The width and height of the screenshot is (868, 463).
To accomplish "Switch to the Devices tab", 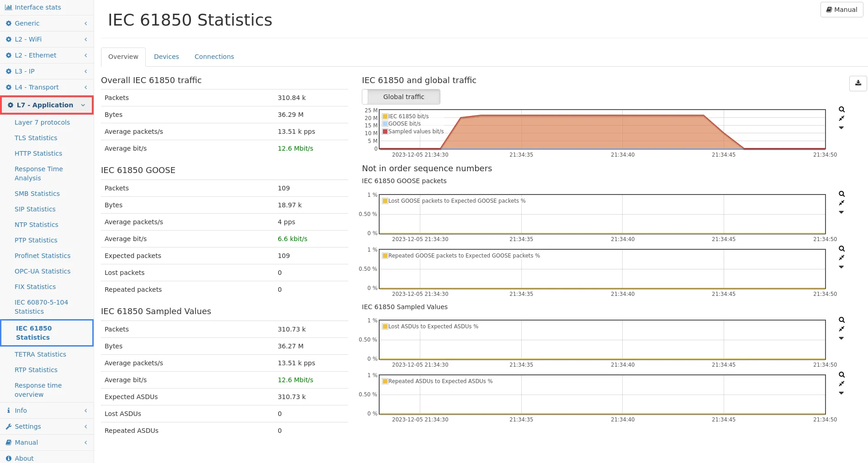I will 166,57.
